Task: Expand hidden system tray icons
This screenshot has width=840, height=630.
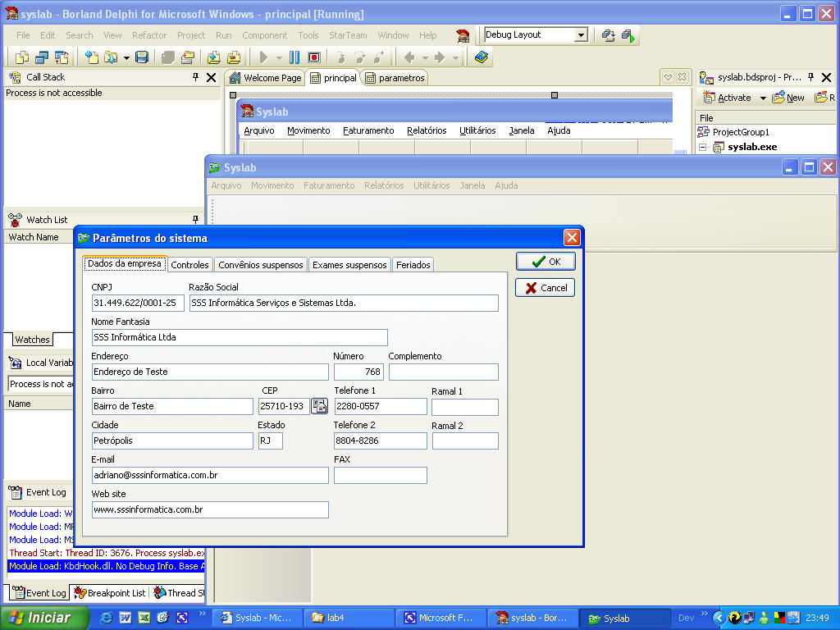Action: (x=719, y=618)
